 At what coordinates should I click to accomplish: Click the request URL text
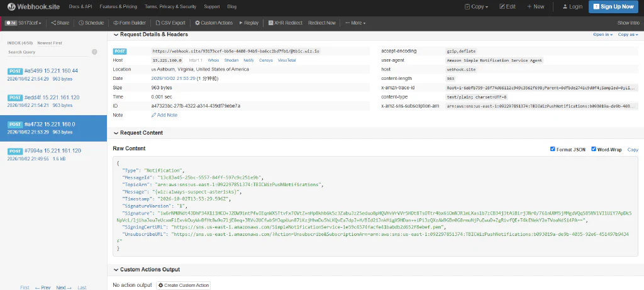coord(236,52)
